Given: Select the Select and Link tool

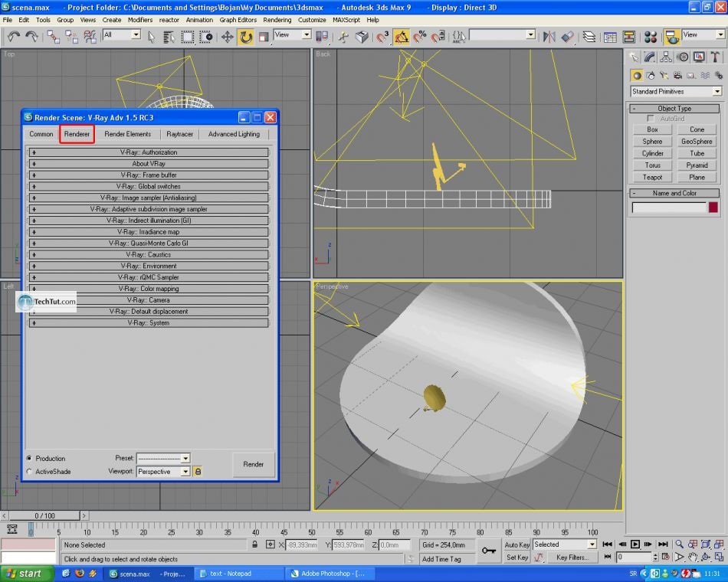Looking at the screenshot, I should tap(53, 37).
